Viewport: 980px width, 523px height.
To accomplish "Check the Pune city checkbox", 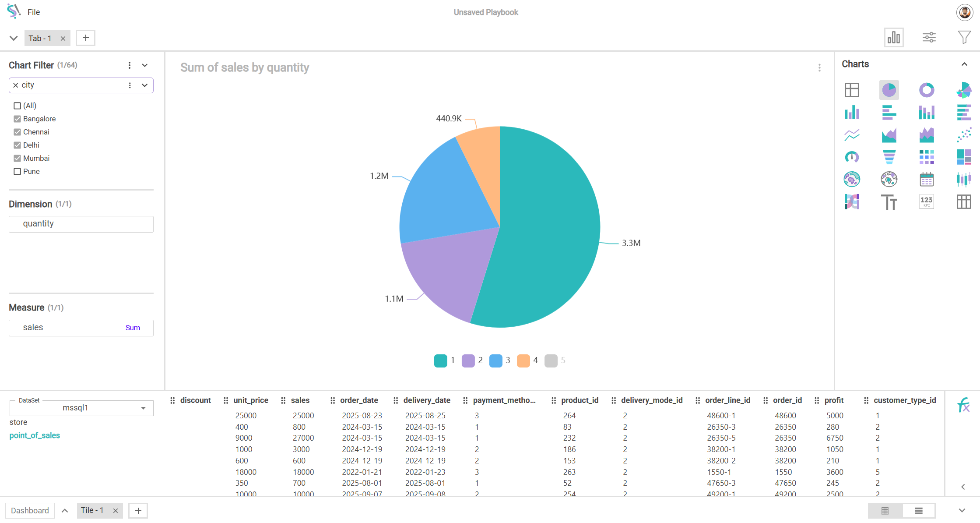I will click(18, 172).
